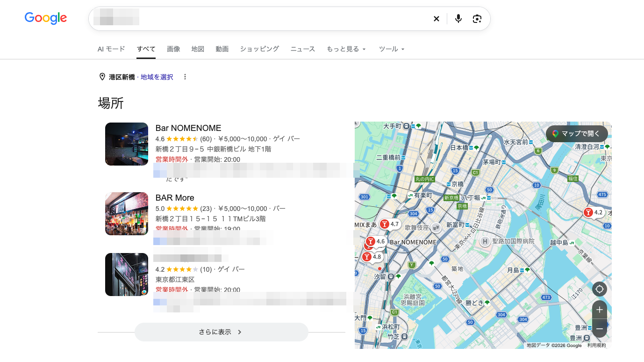The image size is (644, 362).
Task: Switch to 画像 tab
Action: [x=173, y=49]
